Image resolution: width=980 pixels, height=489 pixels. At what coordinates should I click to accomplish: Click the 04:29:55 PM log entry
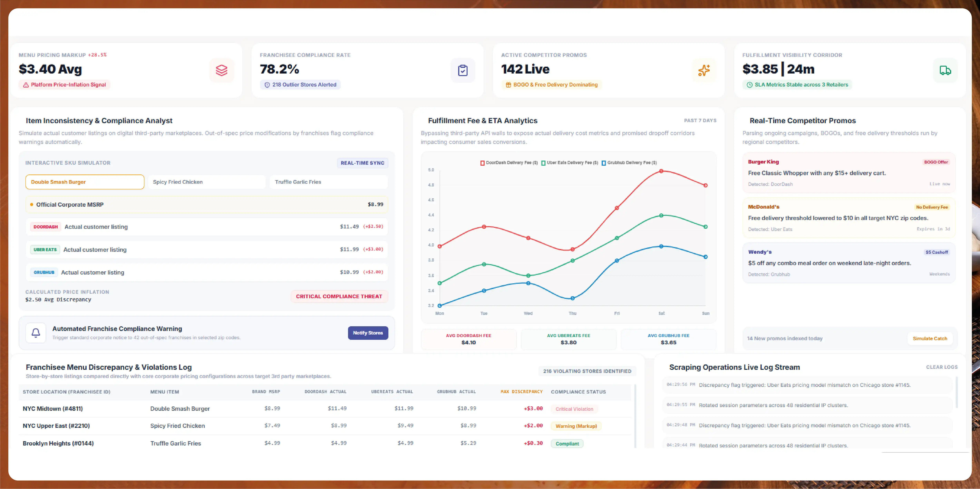point(807,405)
